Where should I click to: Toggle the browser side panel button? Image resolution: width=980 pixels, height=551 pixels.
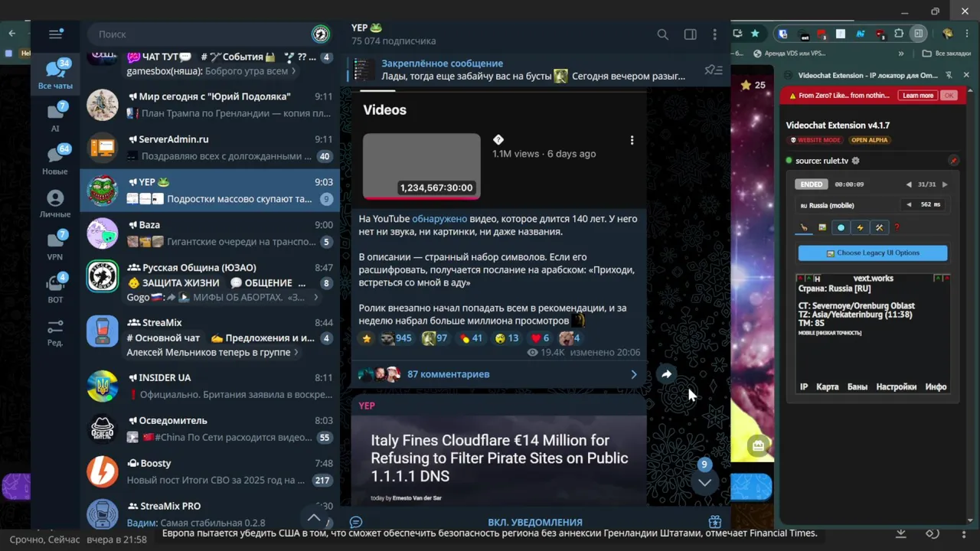[918, 34]
